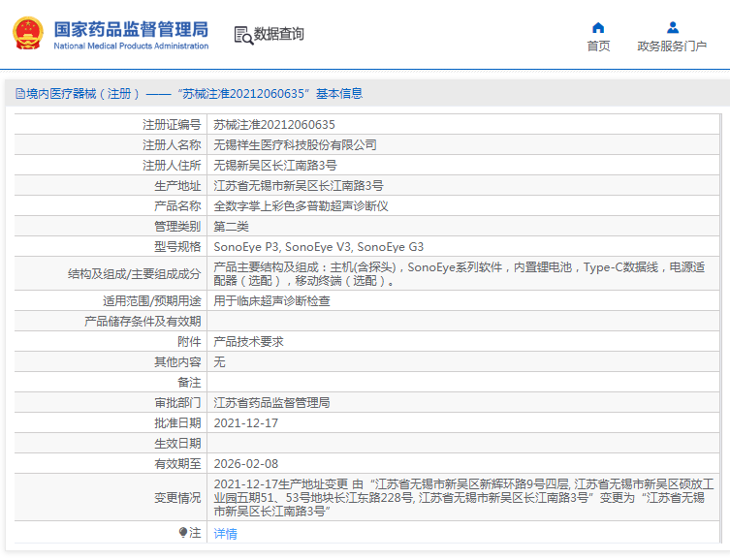Click the 型号规格 row label
The width and height of the screenshot is (730, 560).
tap(177, 247)
